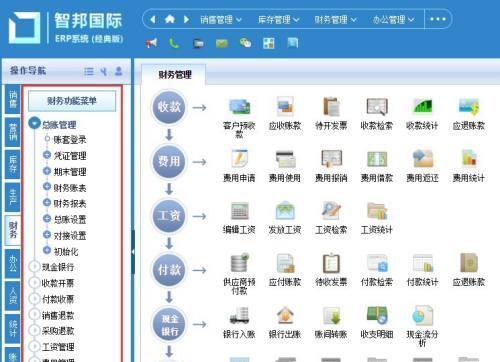Click the 财务功能菜单 button

pyautogui.click(x=72, y=101)
